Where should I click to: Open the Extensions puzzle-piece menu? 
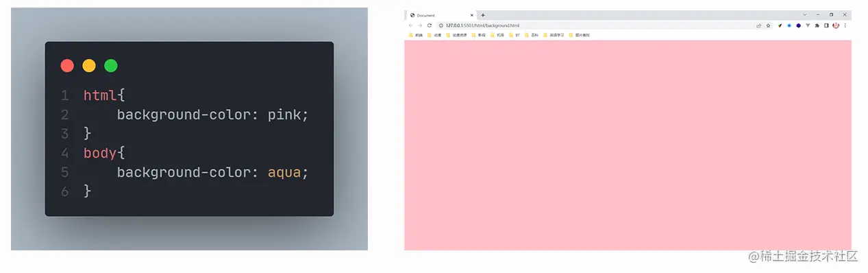pos(817,25)
